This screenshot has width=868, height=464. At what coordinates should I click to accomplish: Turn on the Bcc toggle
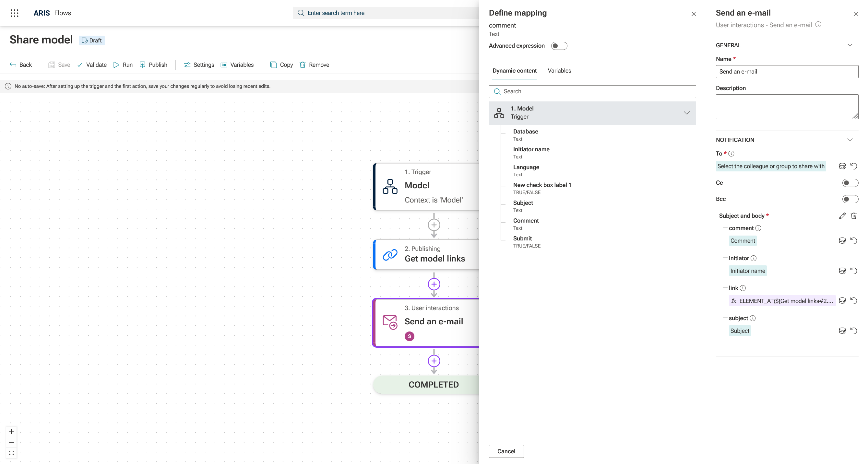pyautogui.click(x=850, y=199)
